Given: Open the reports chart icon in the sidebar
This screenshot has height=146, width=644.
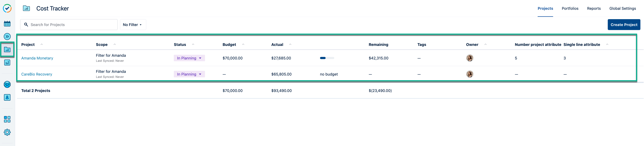Looking at the screenshot, I should pyautogui.click(x=7, y=62).
